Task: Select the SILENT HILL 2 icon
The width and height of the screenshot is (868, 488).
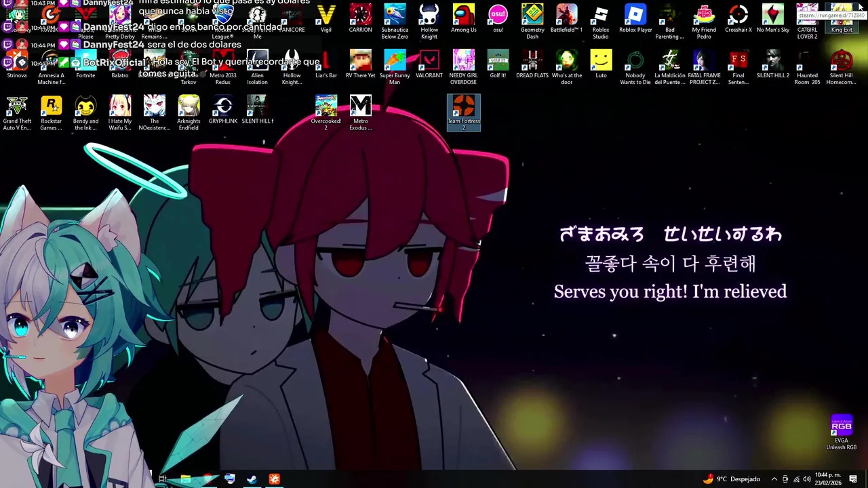Action: click(773, 64)
